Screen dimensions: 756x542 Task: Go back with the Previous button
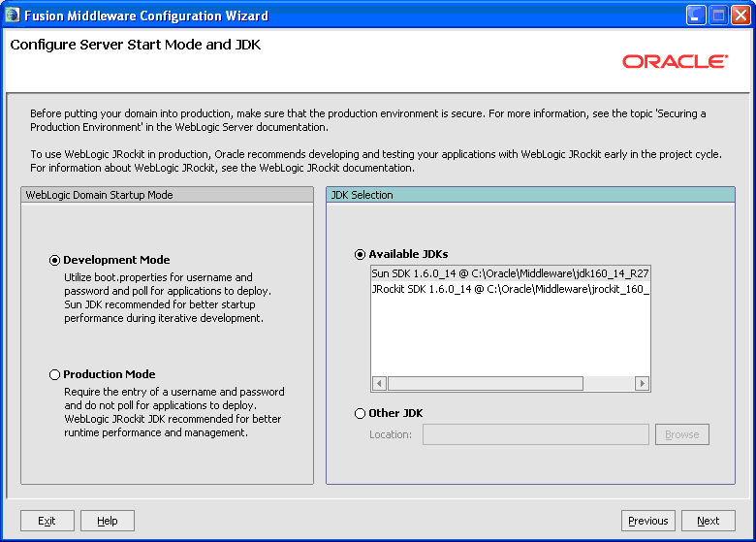point(648,521)
